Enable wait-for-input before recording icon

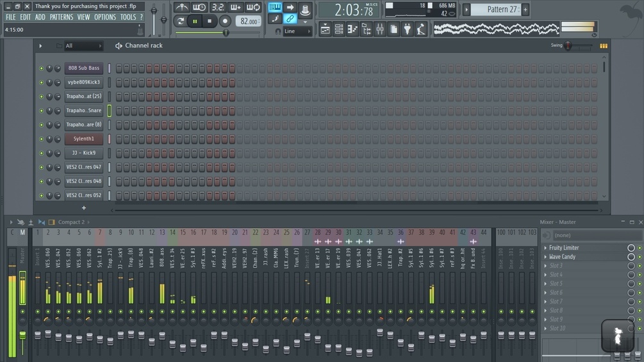[199, 8]
